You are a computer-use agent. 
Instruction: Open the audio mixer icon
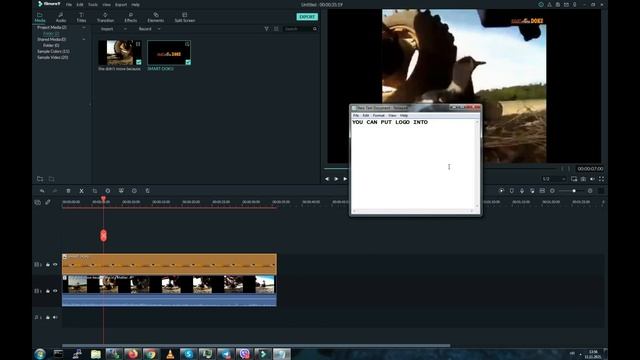click(532, 191)
